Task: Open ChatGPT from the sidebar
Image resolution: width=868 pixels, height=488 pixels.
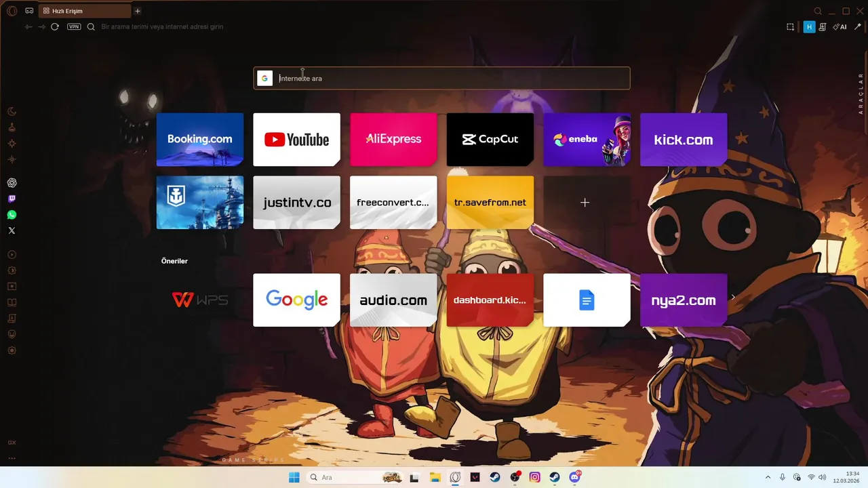Action: 12,183
